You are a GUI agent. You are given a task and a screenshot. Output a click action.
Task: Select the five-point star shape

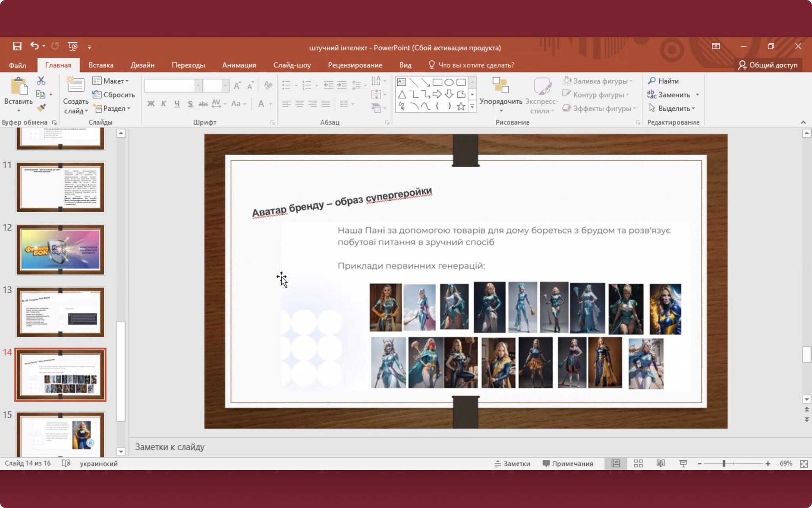pos(461,106)
